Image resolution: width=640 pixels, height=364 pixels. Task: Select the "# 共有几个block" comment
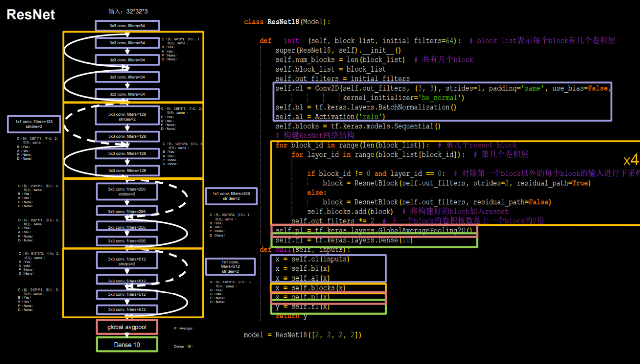[444, 60]
